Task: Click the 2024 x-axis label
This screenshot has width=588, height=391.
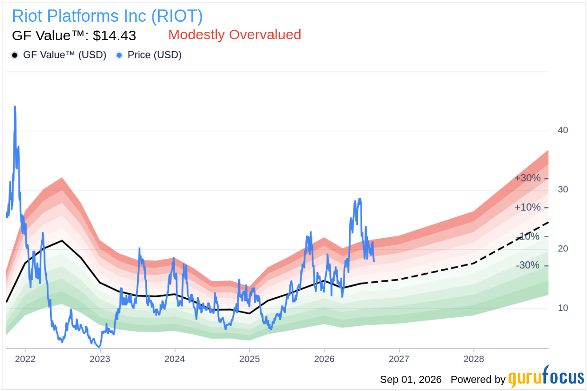Action: 175,359
